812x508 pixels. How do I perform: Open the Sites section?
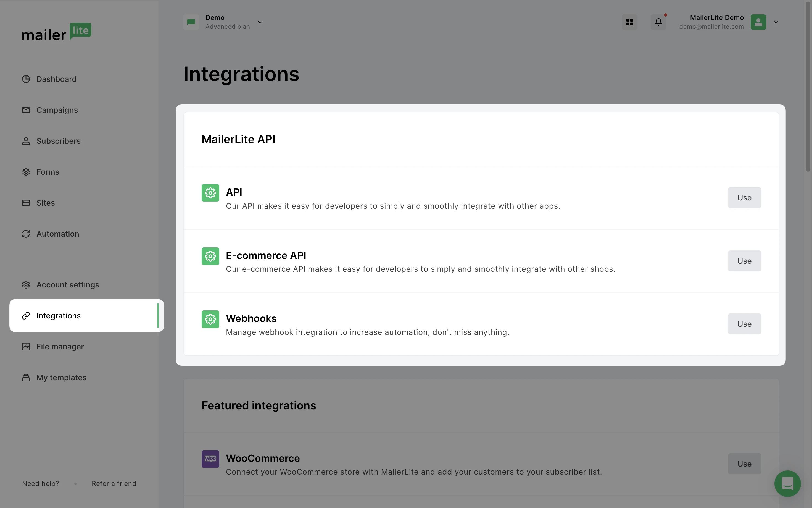(45, 203)
